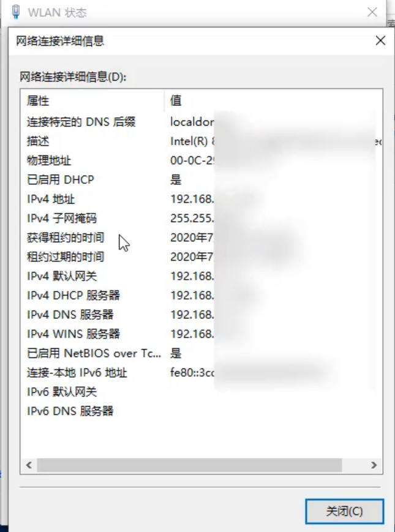Click the scrollbar left arrow
This screenshot has width=395, height=532.
pos(29,465)
